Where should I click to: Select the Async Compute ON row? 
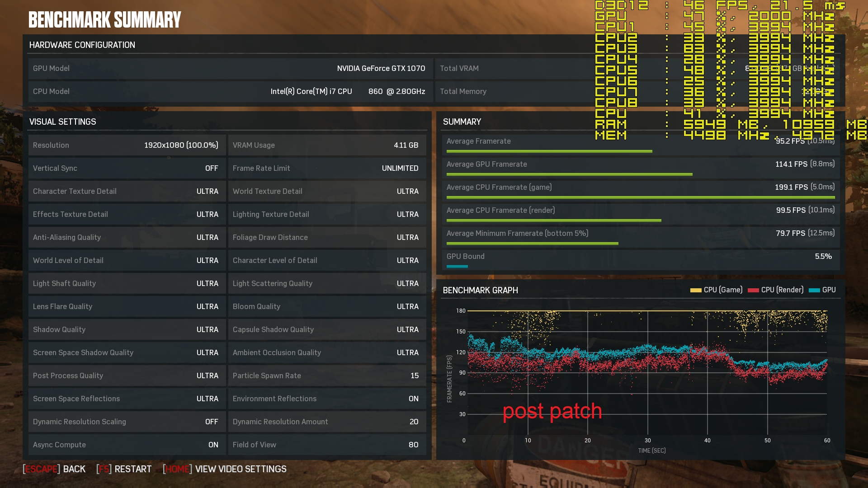(x=127, y=445)
